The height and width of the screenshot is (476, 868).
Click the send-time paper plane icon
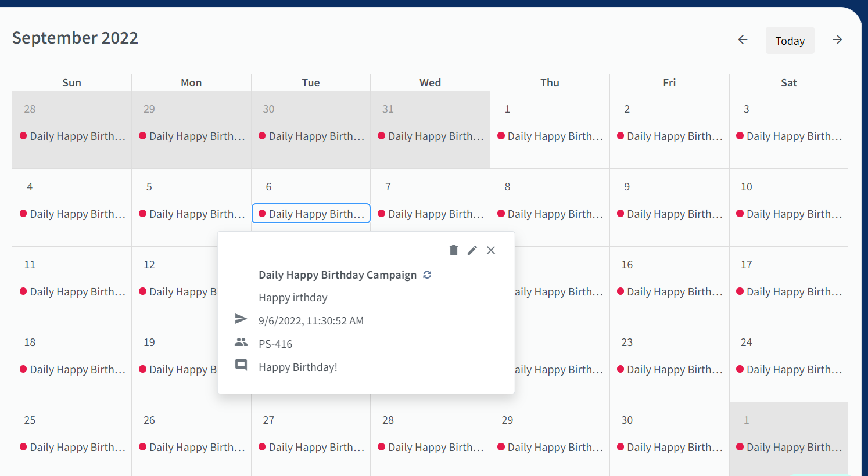pos(241,319)
